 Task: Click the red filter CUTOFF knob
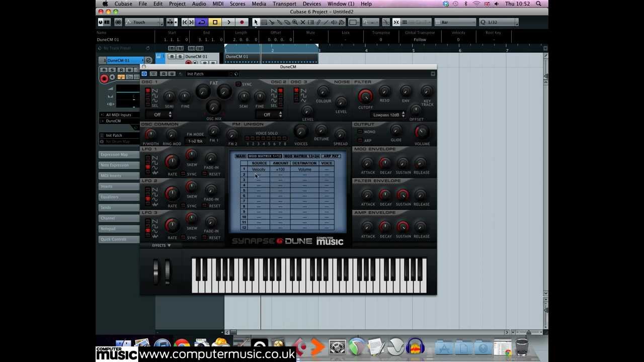(x=365, y=96)
